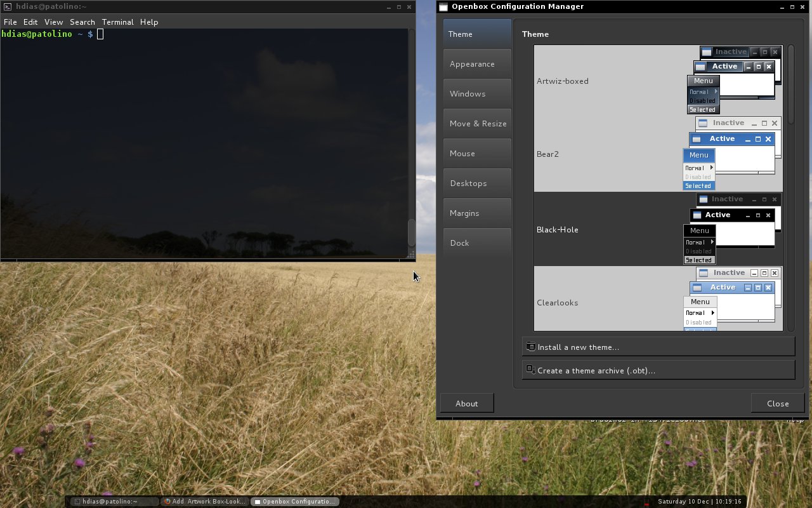
Task: Open the Move & Resize tab
Action: [x=477, y=123]
